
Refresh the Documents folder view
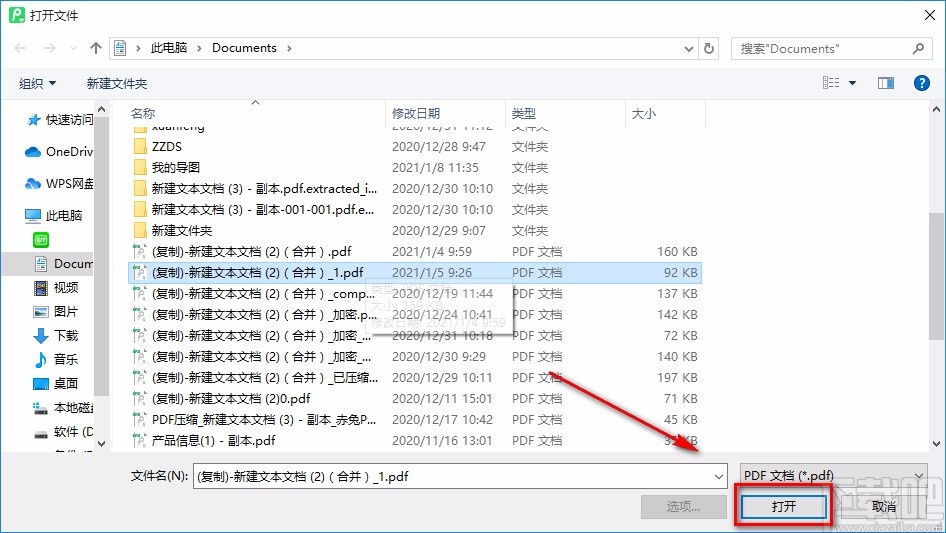click(x=709, y=48)
